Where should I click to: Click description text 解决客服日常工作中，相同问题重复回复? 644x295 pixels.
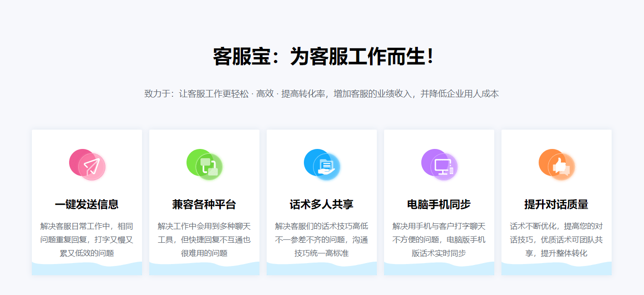pyautogui.click(x=87, y=240)
